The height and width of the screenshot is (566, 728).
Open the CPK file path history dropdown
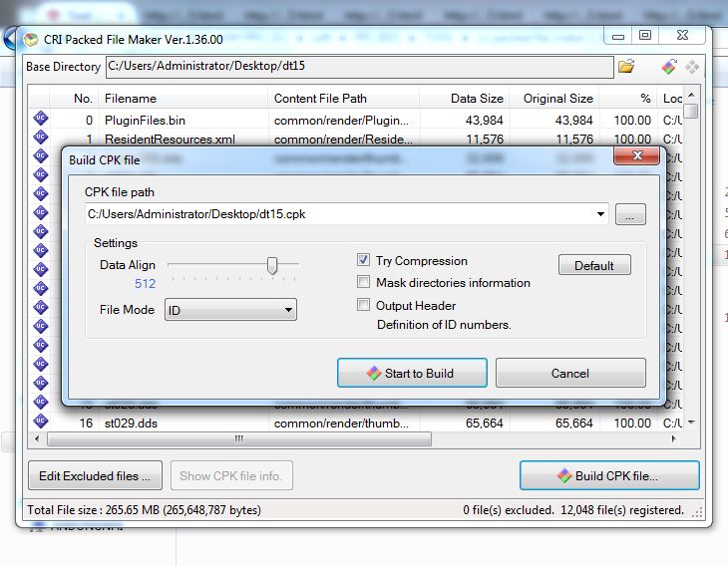[600, 214]
